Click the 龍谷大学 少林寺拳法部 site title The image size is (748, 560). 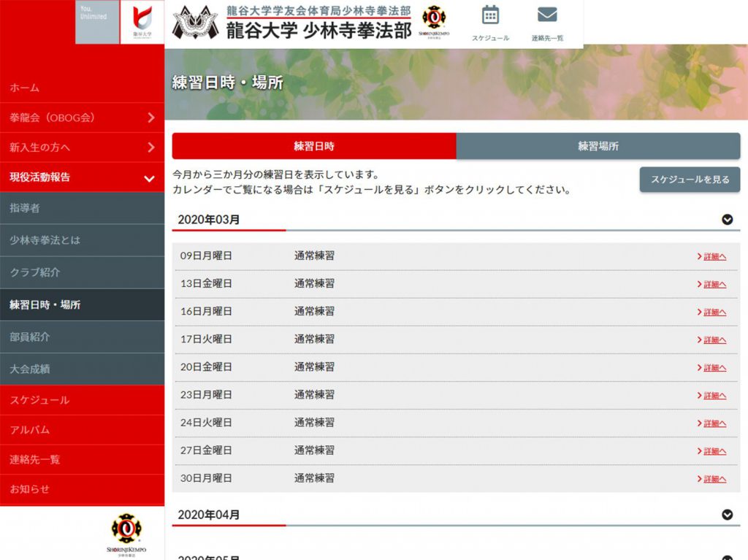pos(318,31)
